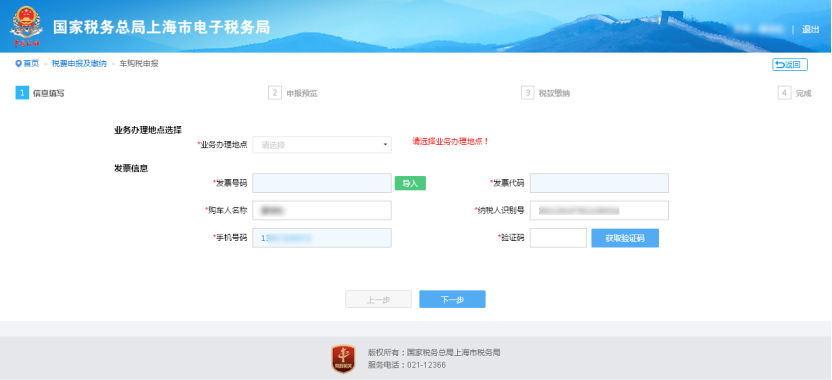Click the 返回 button
The width and height of the screenshot is (832, 380).
tap(790, 65)
